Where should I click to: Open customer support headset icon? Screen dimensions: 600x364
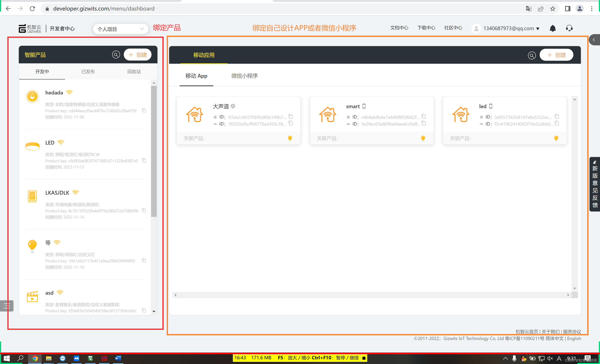click(x=569, y=28)
